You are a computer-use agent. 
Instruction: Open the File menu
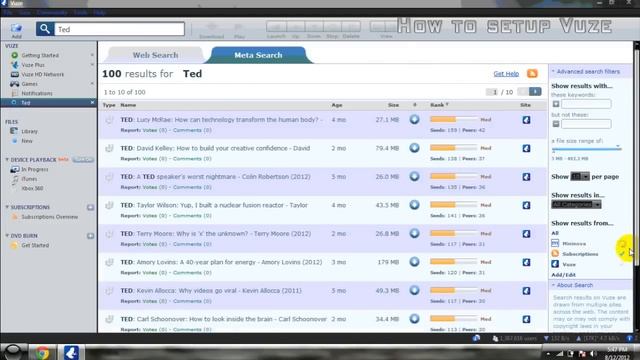pos(8,13)
